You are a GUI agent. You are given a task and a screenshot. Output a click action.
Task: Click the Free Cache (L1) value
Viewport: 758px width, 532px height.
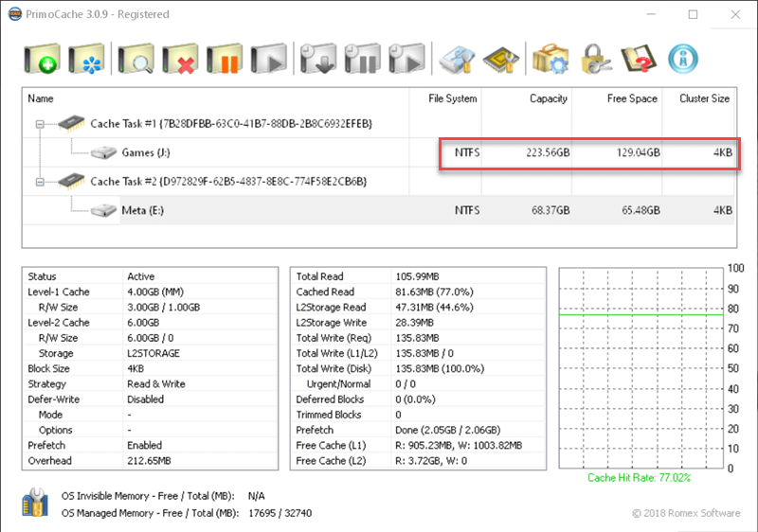click(x=459, y=445)
